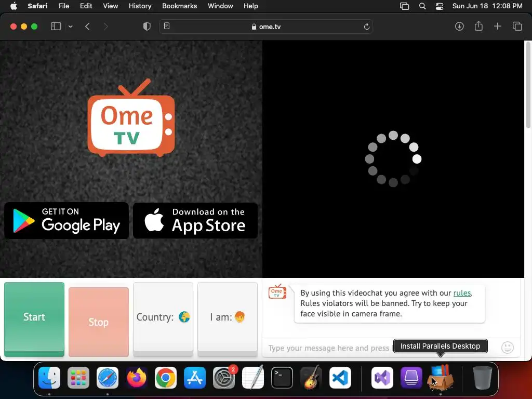Open the Bookmarks menu
The width and height of the screenshot is (532, 399).
click(x=179, y=6)
